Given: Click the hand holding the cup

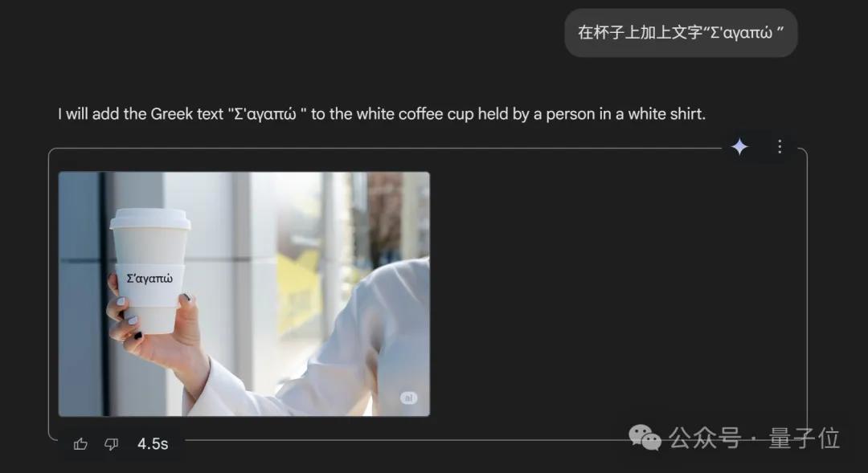Looking at the screenshot, I should coord(161,332).
